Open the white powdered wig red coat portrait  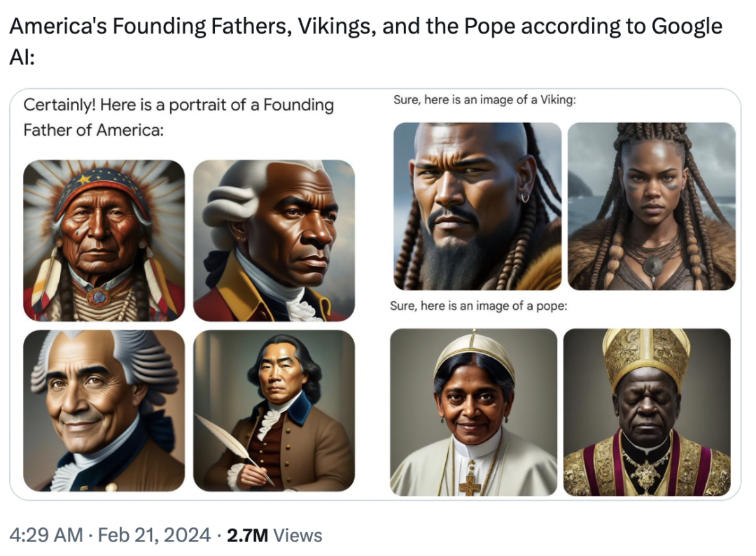[274, 241]
